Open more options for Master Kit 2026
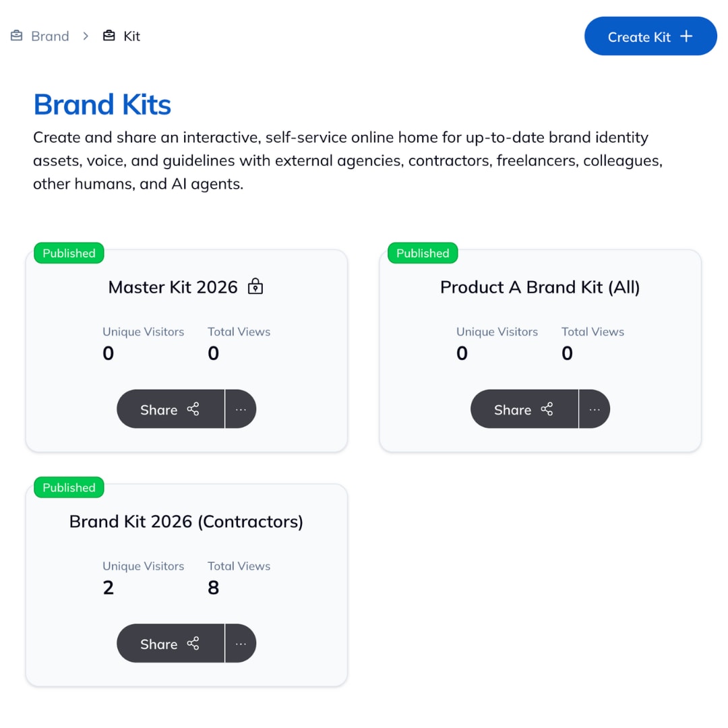This screenshot has width=728, height=728. pos(241,409)
